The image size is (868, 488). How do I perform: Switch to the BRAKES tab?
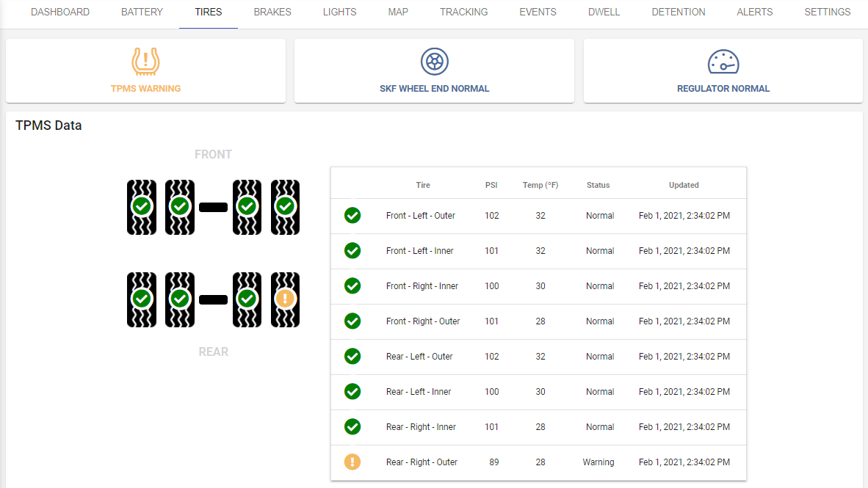(272, 12)
